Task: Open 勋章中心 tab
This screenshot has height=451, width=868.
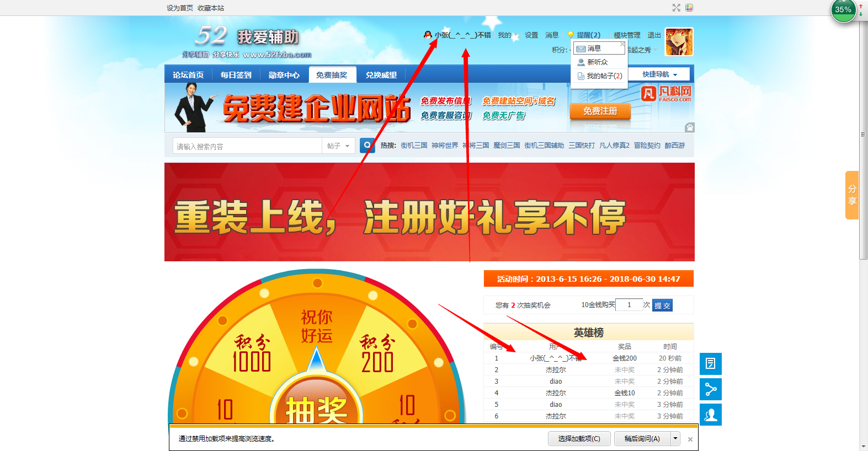Action: pos(284,75)
